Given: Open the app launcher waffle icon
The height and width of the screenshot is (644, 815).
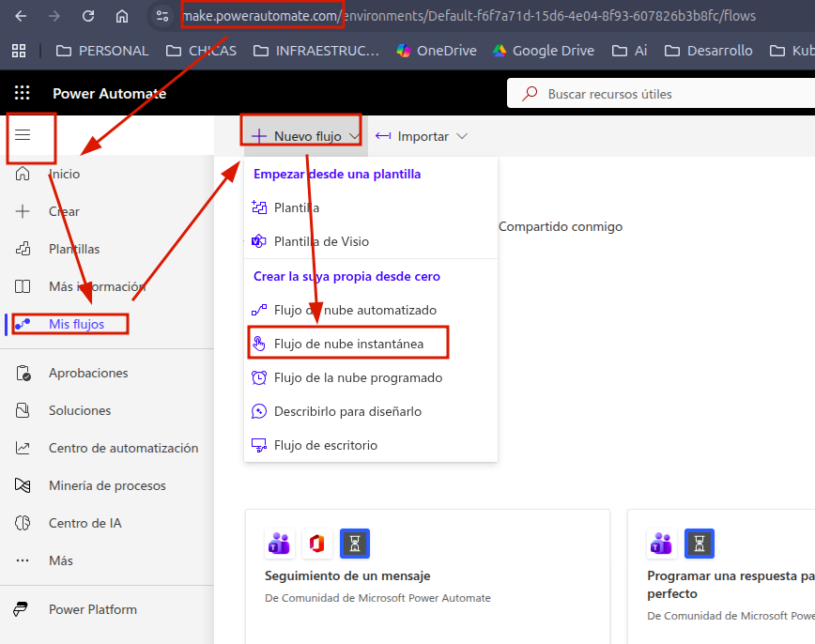Looking at the screenshot, I should 23,93.
